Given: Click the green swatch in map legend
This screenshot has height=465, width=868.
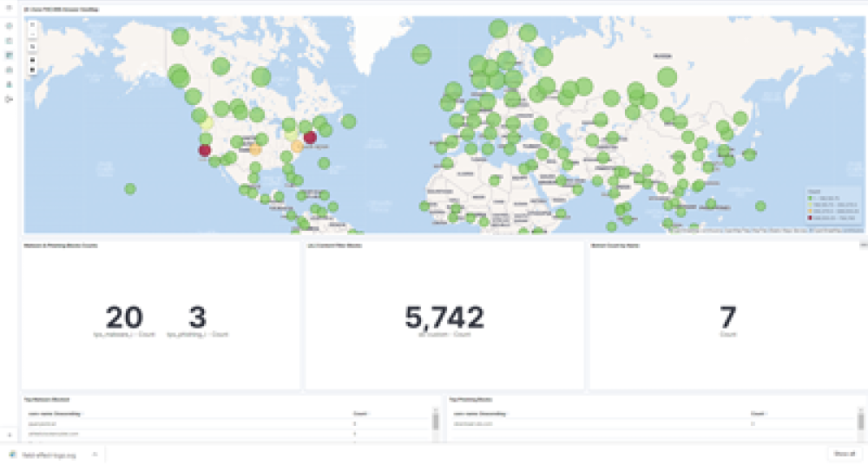Looking at the screenshot, I should coord(810,198).
